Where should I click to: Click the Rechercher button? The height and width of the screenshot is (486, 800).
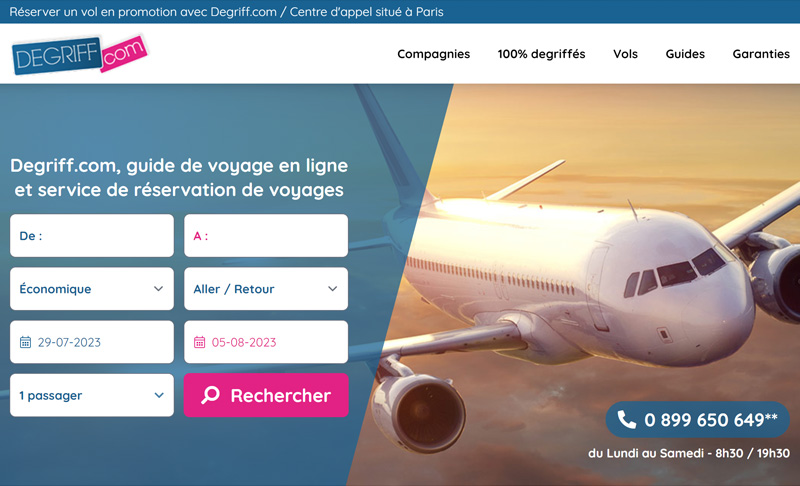(266, 395)
